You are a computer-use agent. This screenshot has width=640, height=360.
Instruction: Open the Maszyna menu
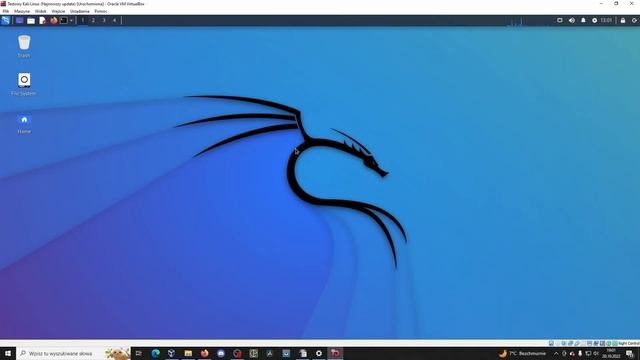22,11
